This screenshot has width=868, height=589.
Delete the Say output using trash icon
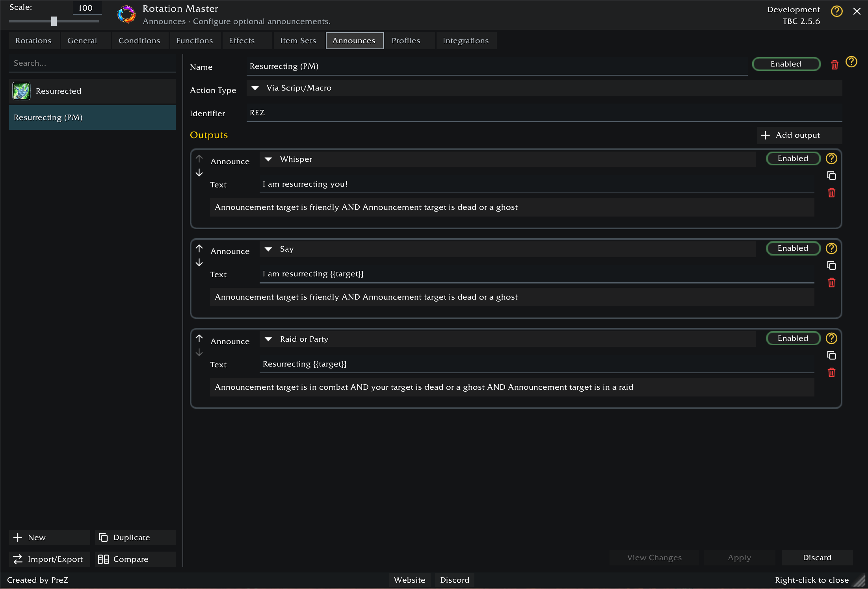(831, 283)
